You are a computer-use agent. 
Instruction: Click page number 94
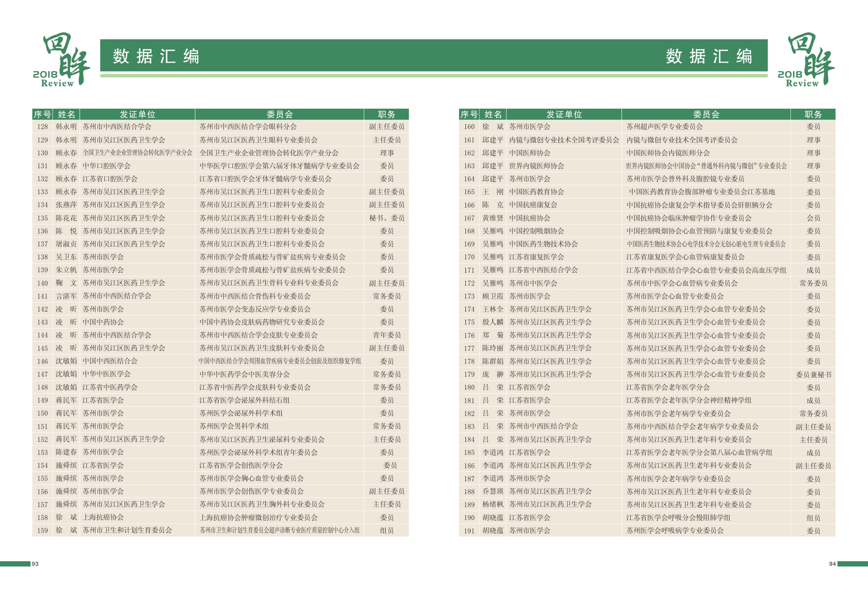(832, 564)
